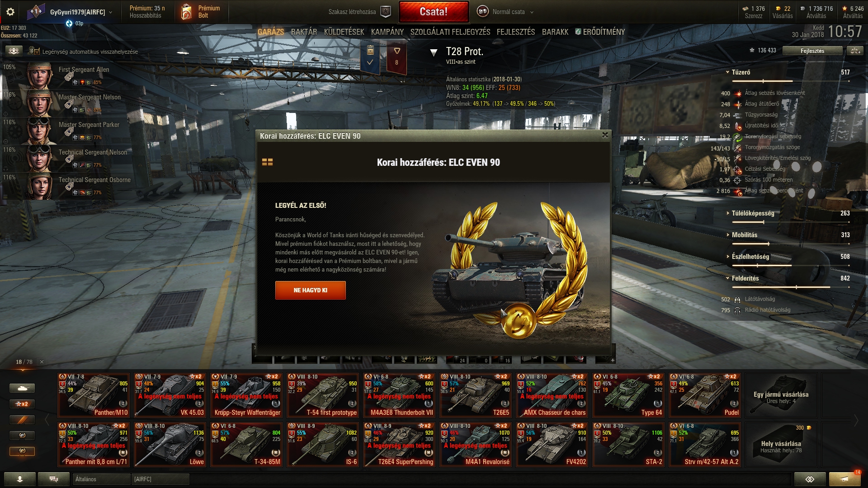
Task: Click the platoon creation badge icon
Action: [x=385, y=12]
